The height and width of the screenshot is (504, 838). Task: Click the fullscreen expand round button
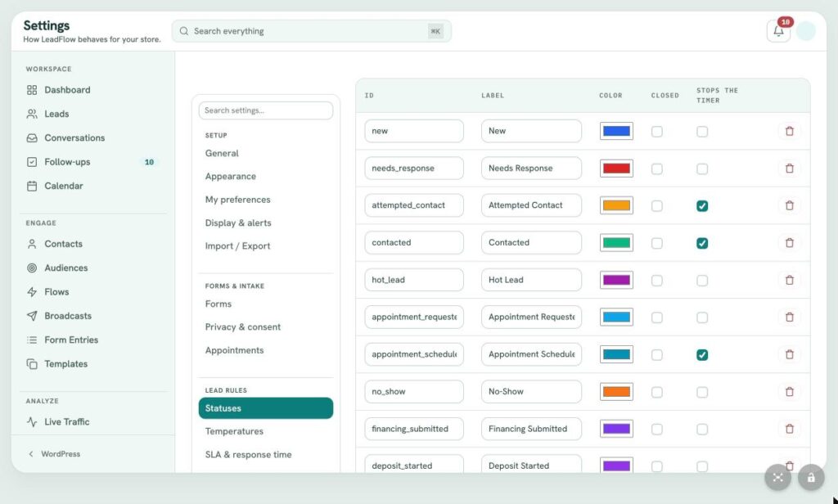[x=777, y=477]
